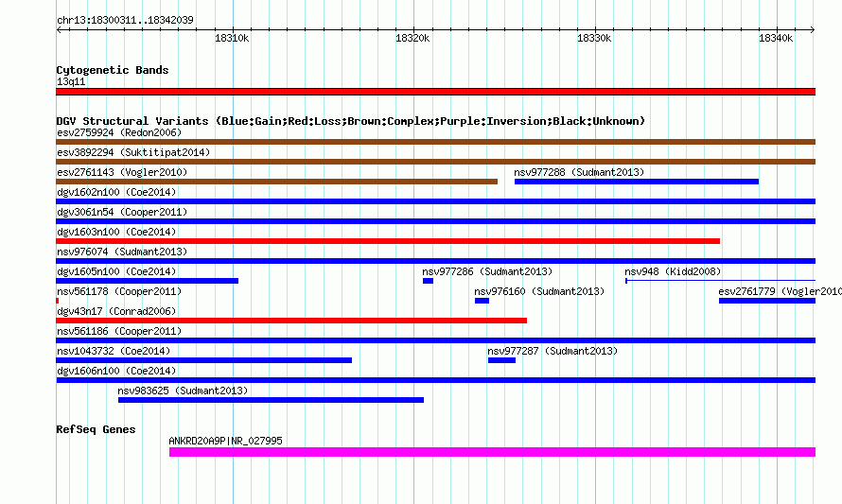Viewport: 842px width, 504px height.
Task: Open the nsv976074 (Sudmant2013) variant bar
Action: 435,261
